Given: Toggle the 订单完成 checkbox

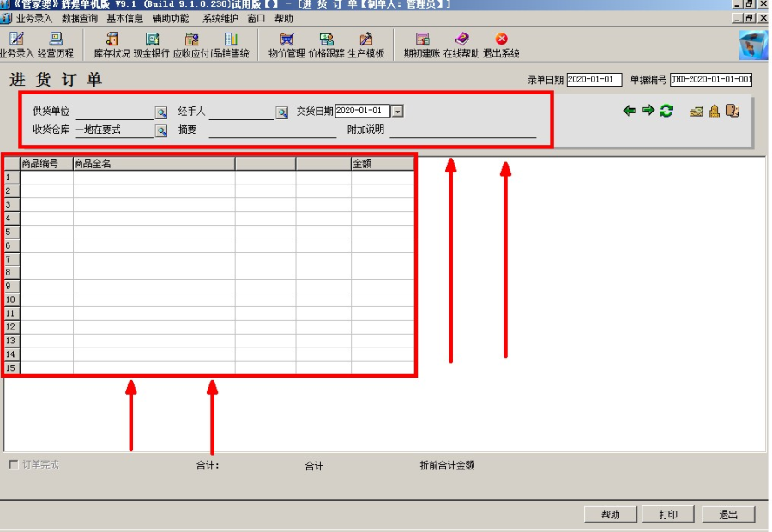Looking at the screenshot, I should [14, 465].
